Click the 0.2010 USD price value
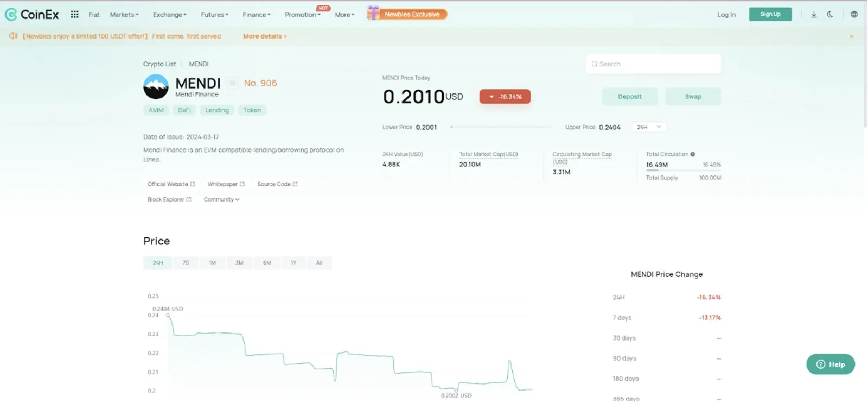 [423, 97]
